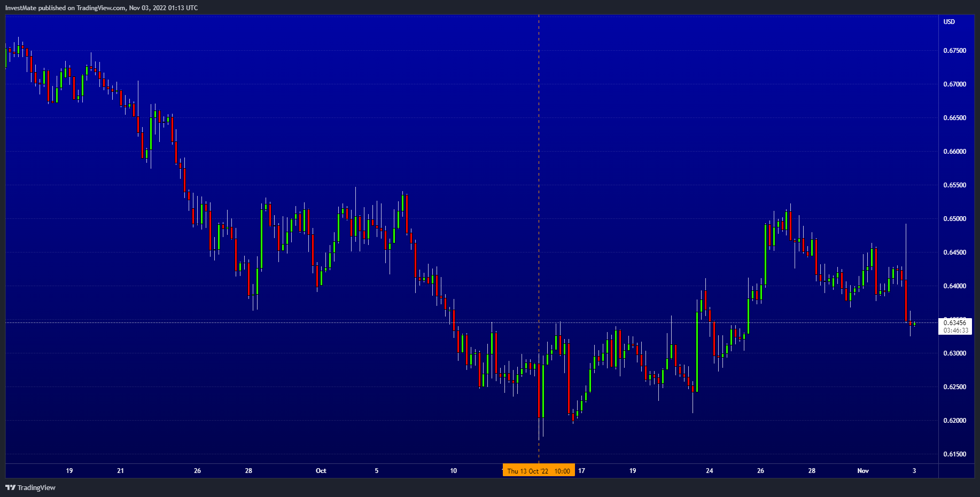The height and width of the screenshot is (497, 980).
Task: Click the Oct month label on time axis
Action: 321,471
